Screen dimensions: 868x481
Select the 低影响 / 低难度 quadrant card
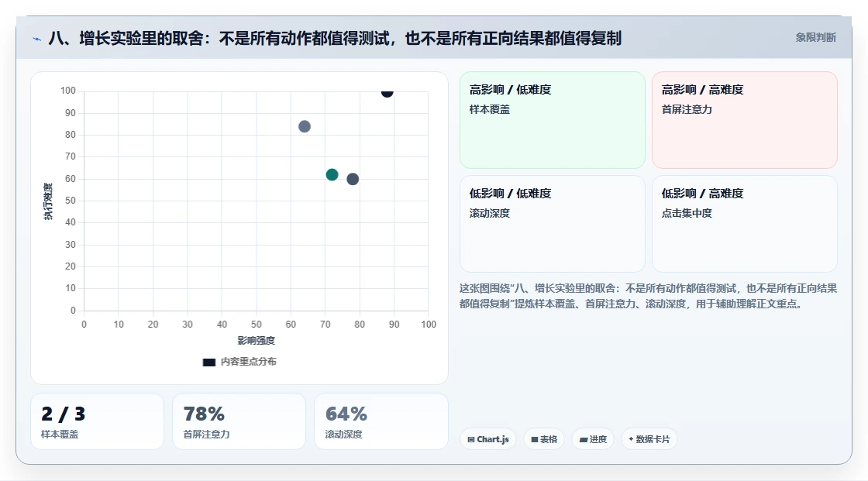point(553,224)
